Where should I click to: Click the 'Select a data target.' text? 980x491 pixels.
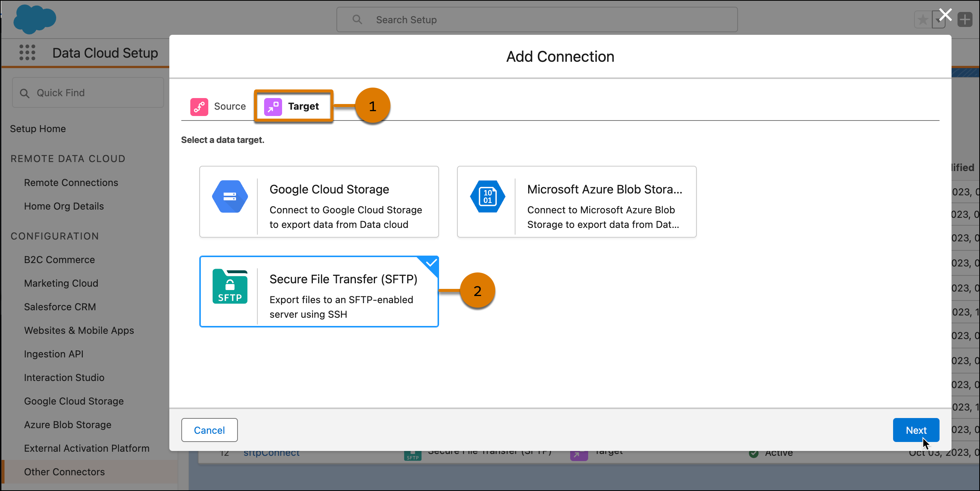point(223,140)
